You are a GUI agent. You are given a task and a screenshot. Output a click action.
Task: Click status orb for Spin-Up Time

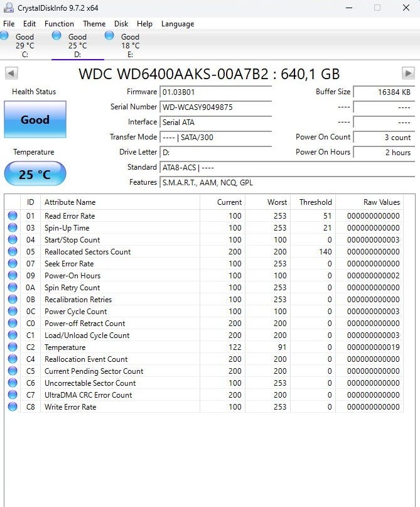tap(13, 227)
